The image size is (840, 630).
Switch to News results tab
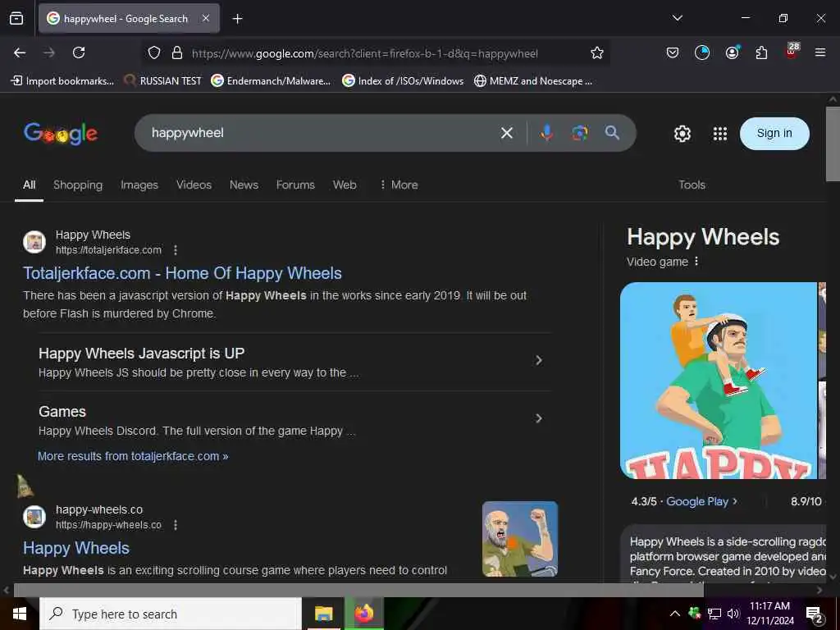(244, 185)
